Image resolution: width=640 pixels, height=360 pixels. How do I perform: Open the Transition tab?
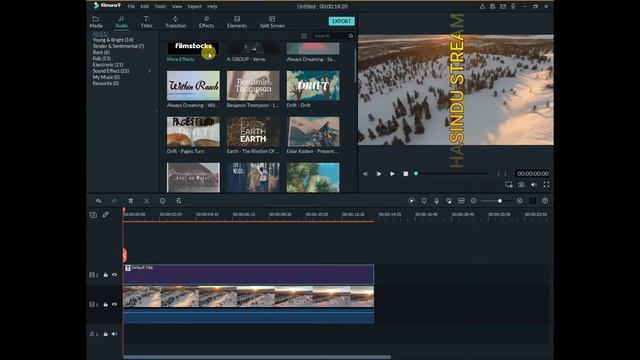176,22
